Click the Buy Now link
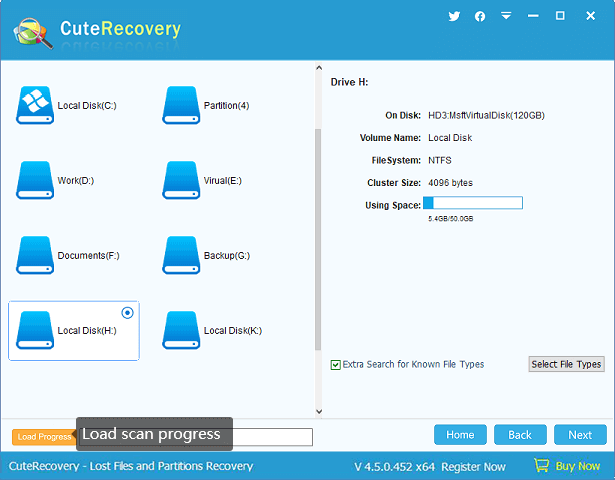Screen dimensions: 615x480 578,466
